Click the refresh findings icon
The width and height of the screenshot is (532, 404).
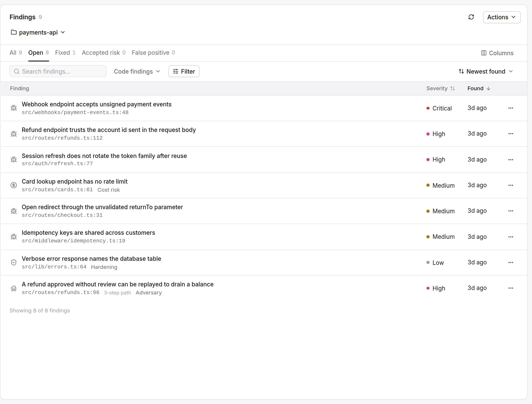pos(471,17)
